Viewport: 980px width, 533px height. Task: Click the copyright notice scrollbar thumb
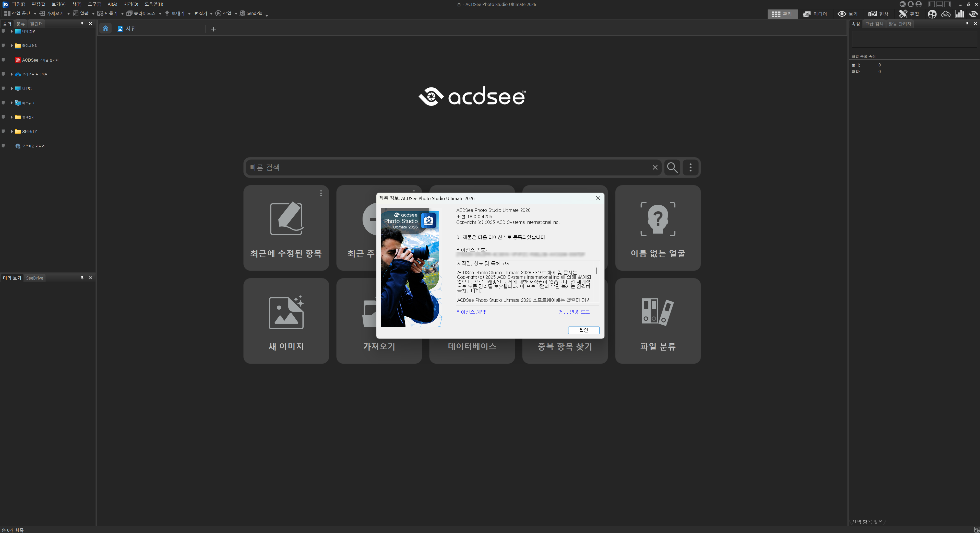click(596, 271)
